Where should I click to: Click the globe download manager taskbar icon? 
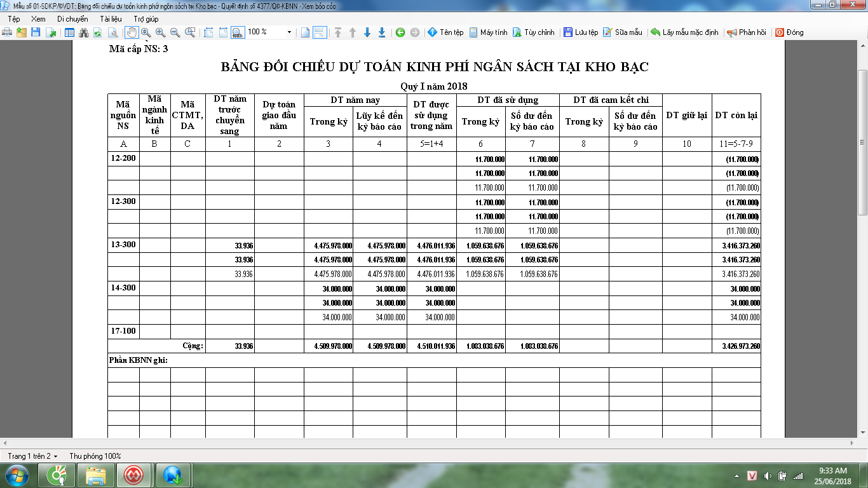pyautogui.click(x=172, y=475)
